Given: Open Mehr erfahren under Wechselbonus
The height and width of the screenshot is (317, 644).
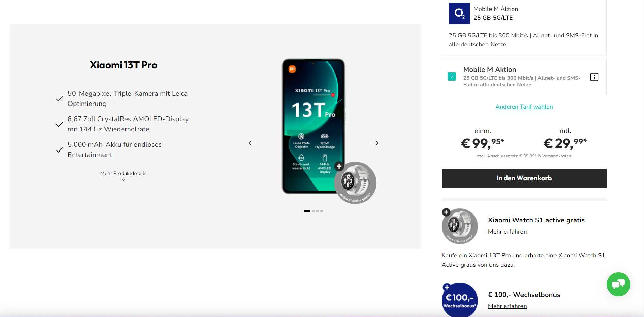Looking at the screenshot, I should click(x=507, y=306).
